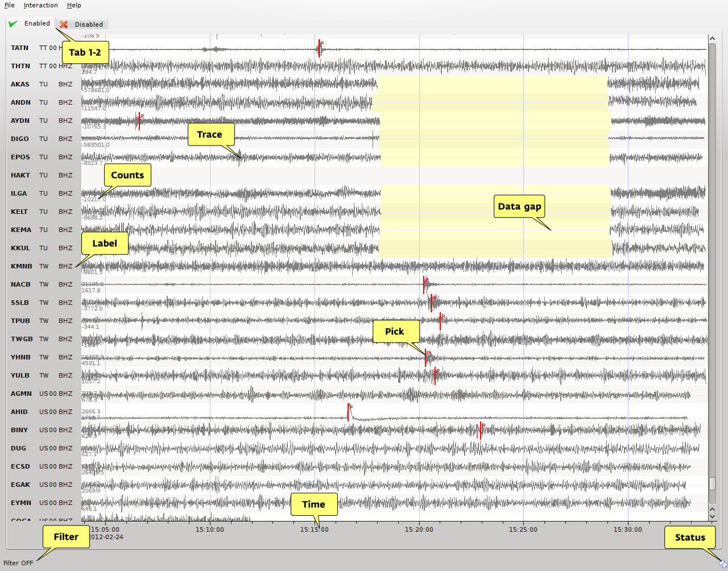728x571 pixels.
Task: Click the scrollbar down arrow
Action: [x=712, y=516]
